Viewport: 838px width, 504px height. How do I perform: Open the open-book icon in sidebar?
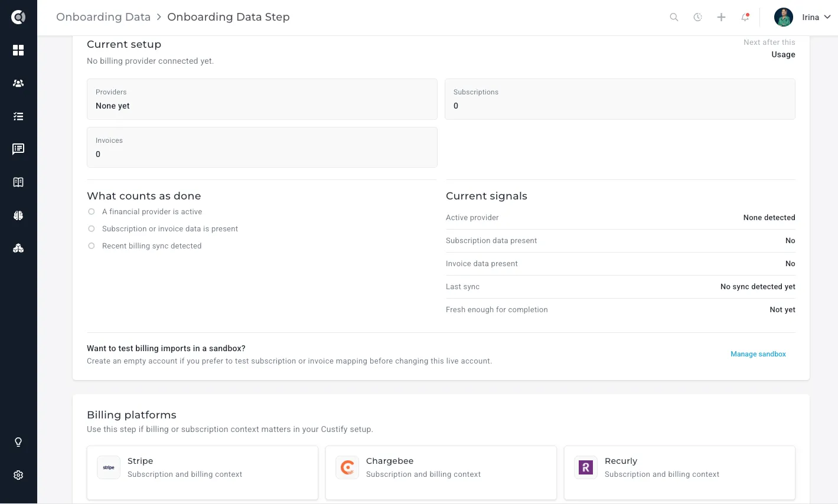tap(18, 182)
